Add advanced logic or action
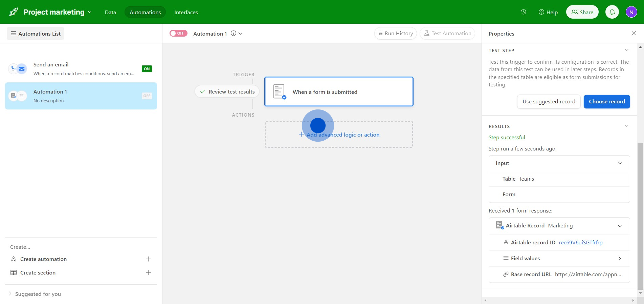644x304 pixels. point(339,135)
